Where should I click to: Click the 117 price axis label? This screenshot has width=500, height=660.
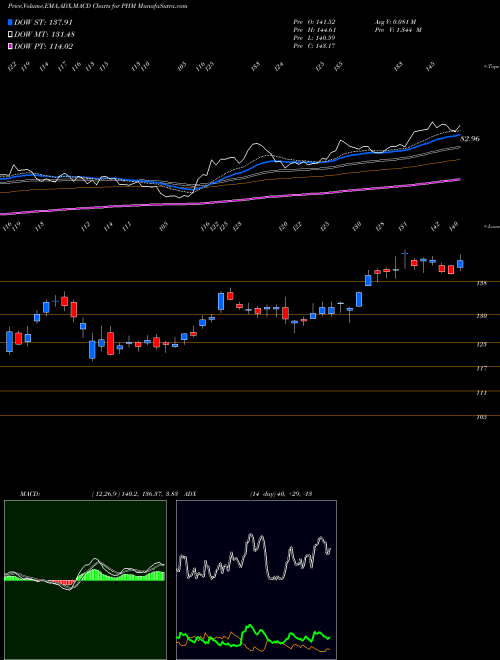click(x=481, y=368)
